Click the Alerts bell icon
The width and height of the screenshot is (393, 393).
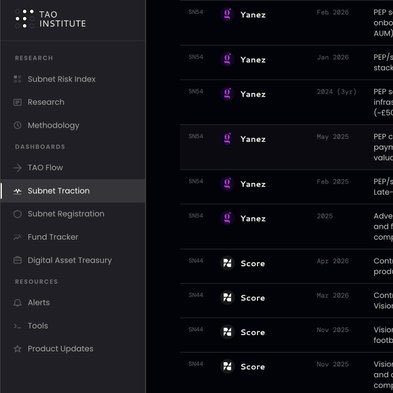pos(17,303)
